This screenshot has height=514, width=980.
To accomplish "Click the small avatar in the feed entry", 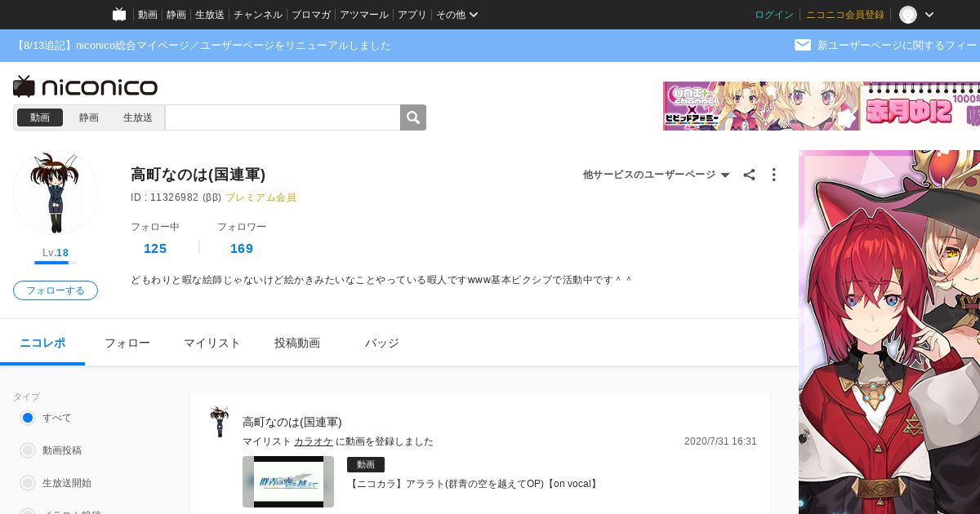I will tap(219, 422).
